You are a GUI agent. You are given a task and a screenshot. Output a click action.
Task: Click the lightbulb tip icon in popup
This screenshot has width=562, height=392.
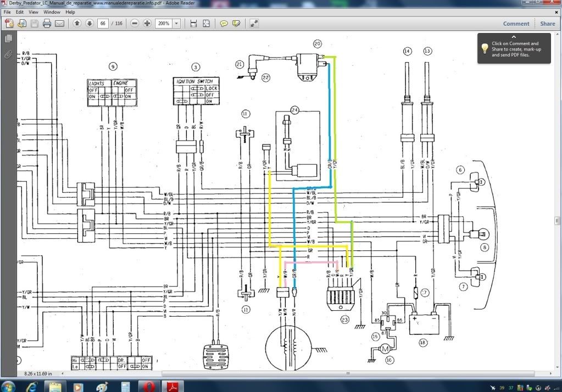[485, 48]
